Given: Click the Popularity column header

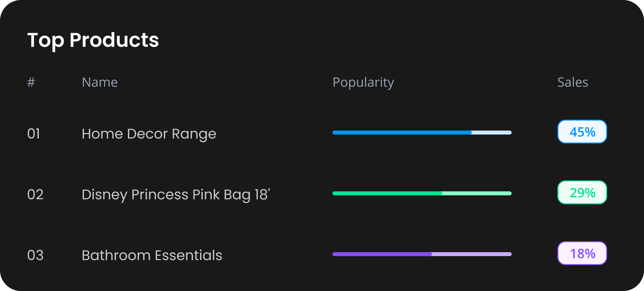Looking at the screenshot, I should pyautogui.click(x=363, y=82).
